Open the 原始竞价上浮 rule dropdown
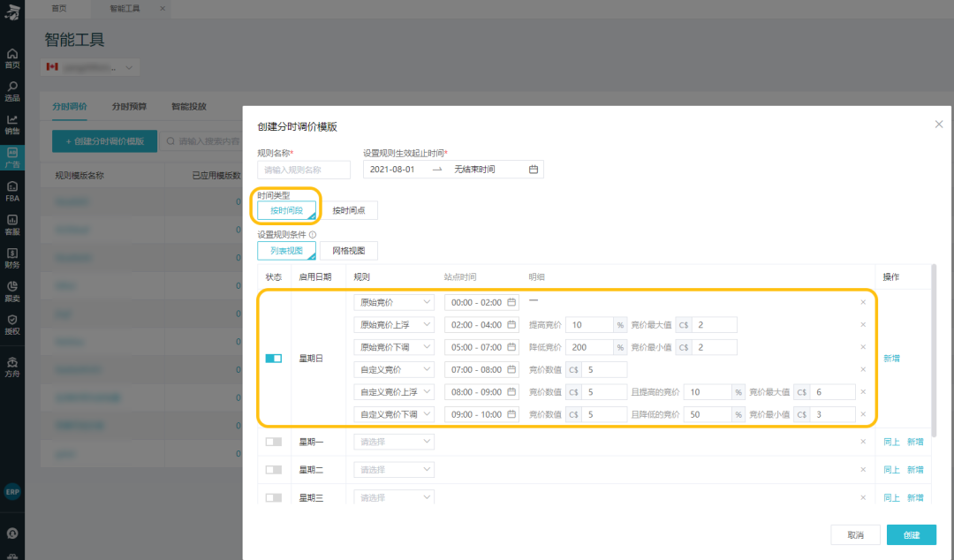This screenshot has width=954, height=560. pos(394,324)
